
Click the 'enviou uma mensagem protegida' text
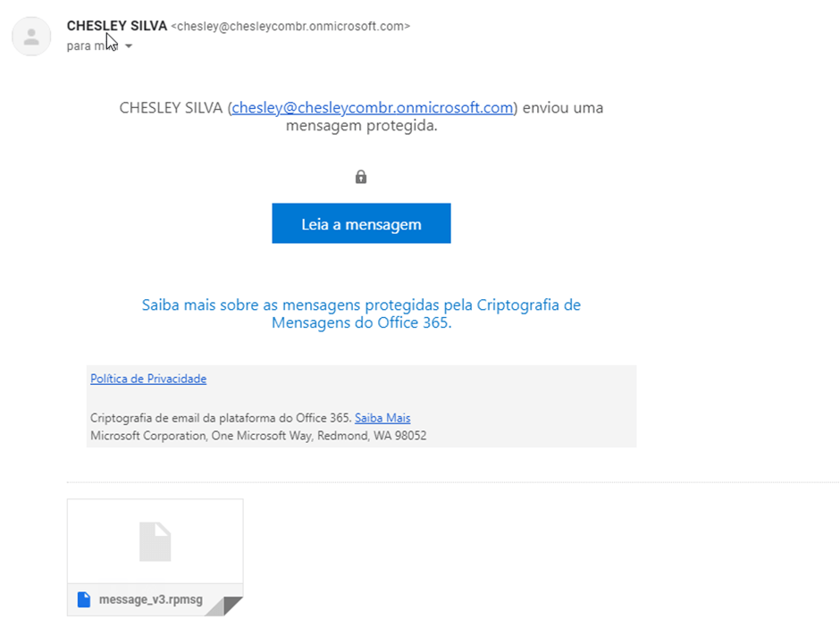[445, 117]
